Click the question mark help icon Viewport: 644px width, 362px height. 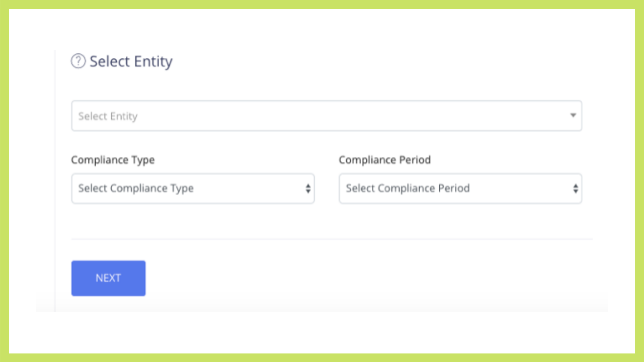click(x=78, y=61)
